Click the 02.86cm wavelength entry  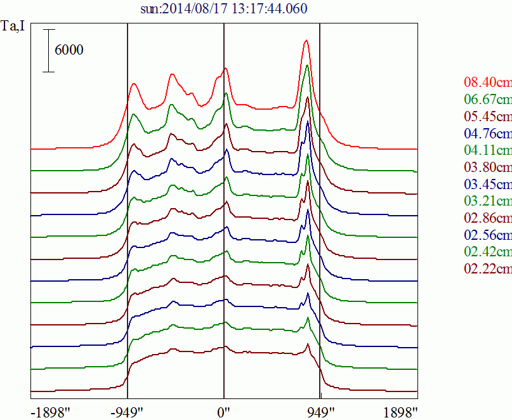[487, 219]
